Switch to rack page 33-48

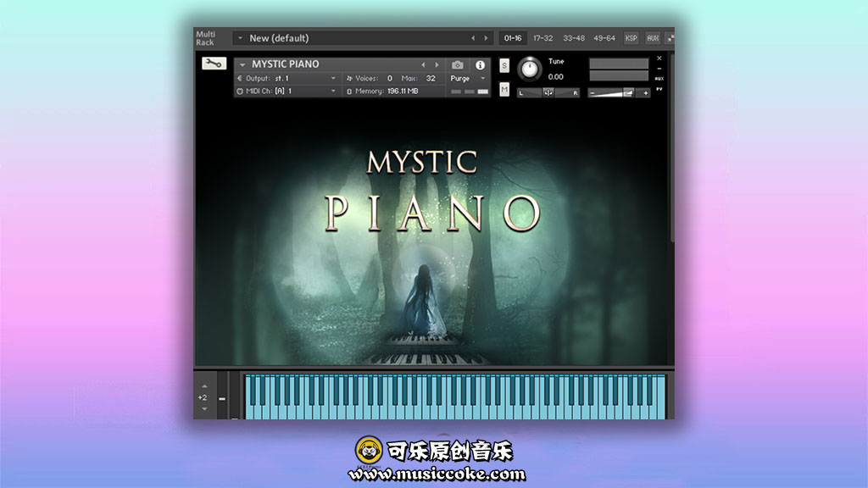click(x=574, y=38)
